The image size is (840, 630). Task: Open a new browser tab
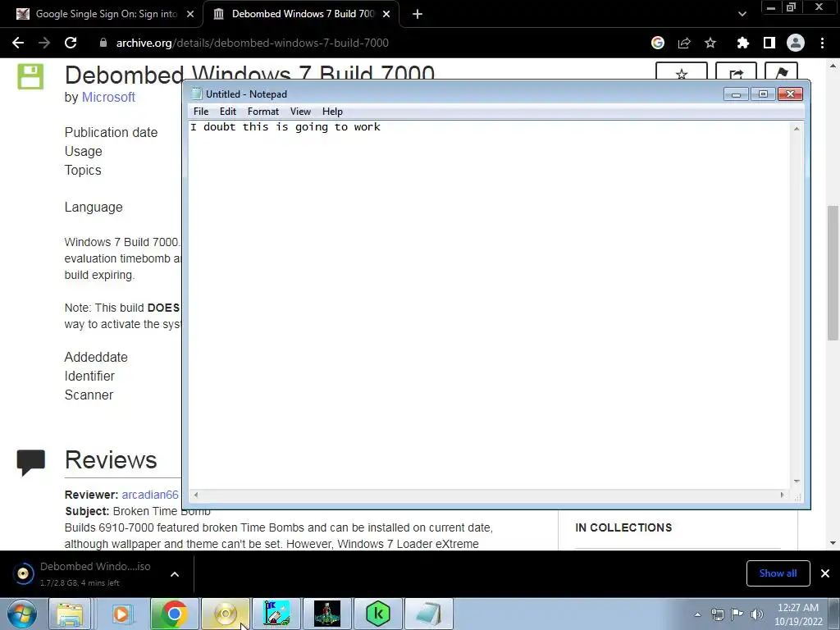pyautogui.click(x=418, y=14)
